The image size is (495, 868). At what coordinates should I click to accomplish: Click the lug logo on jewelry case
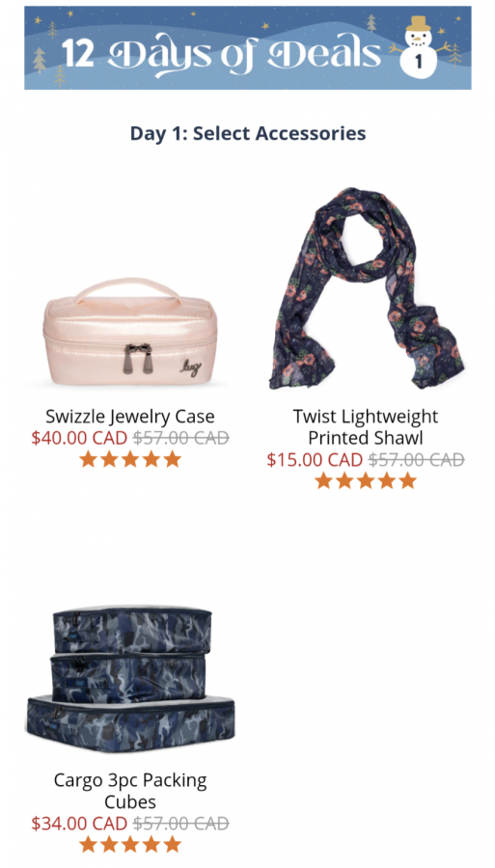coord(190,368)
